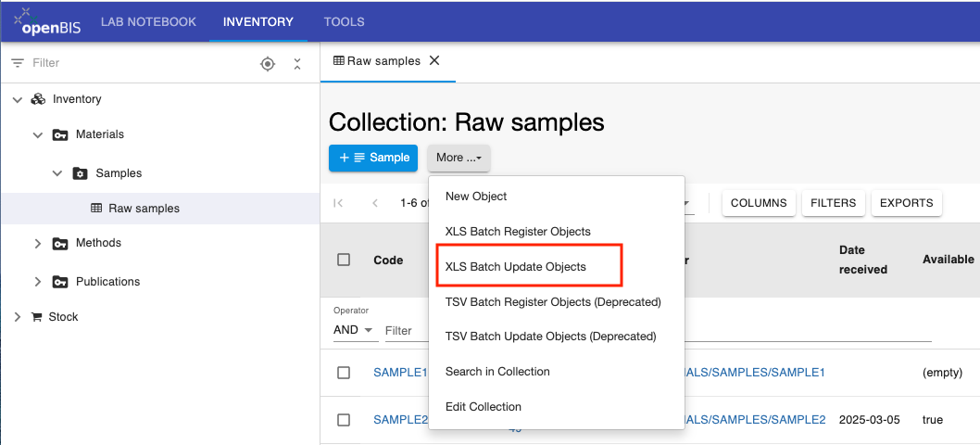This screenshot has width=980, height=445.
Task: Click the sidebar Filter input field
Action: 141,63
